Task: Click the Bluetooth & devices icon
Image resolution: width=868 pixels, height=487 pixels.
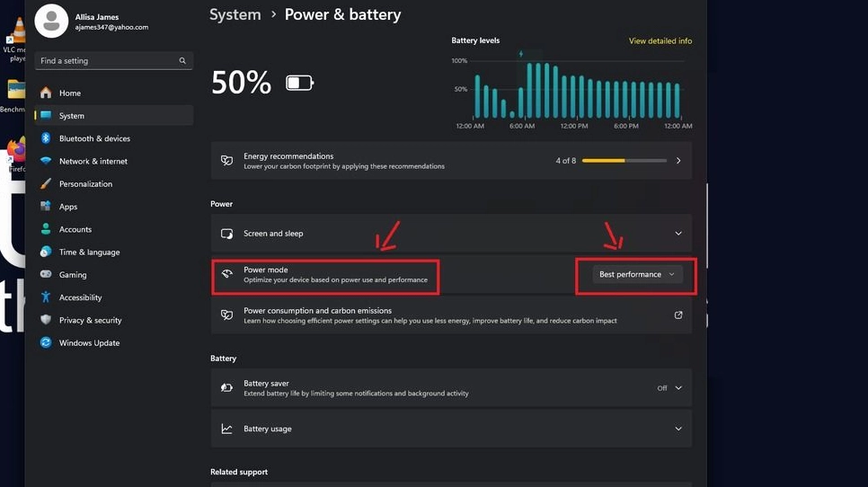Action: click(46, 138)
